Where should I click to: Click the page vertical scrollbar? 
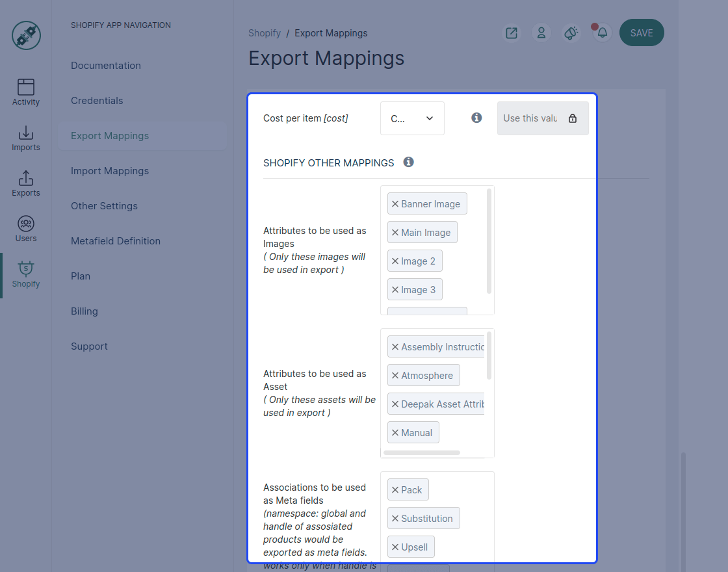pyautogui.click(x=683, y=512)
